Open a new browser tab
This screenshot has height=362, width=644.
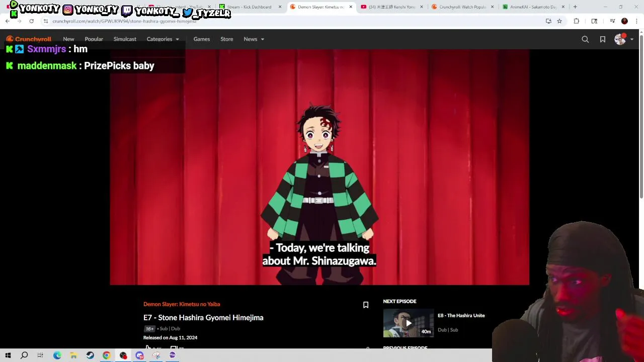point(575,7)
